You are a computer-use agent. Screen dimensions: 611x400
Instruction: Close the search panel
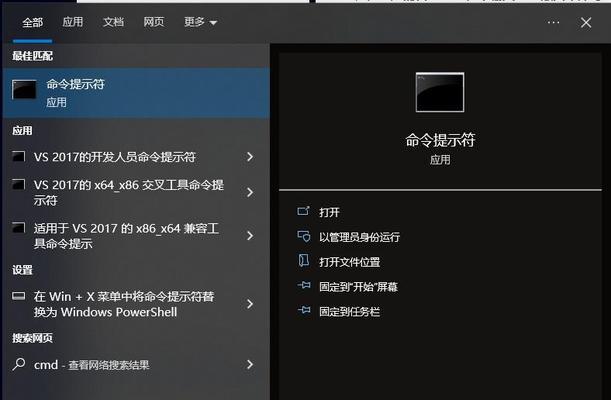coord(586,23)
